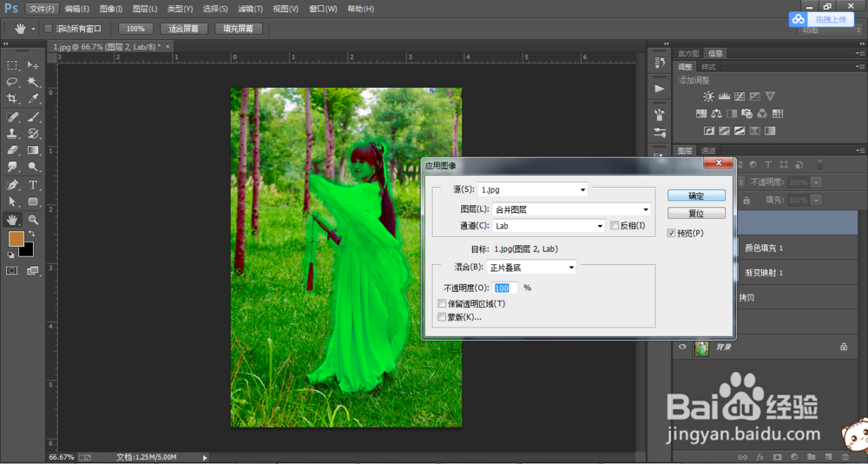Open the History panel icon

(x=660, y=63)
